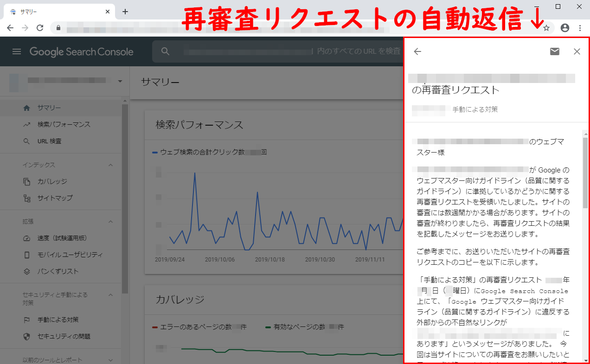Click the 有効なページの数 legend

[305, 327]
